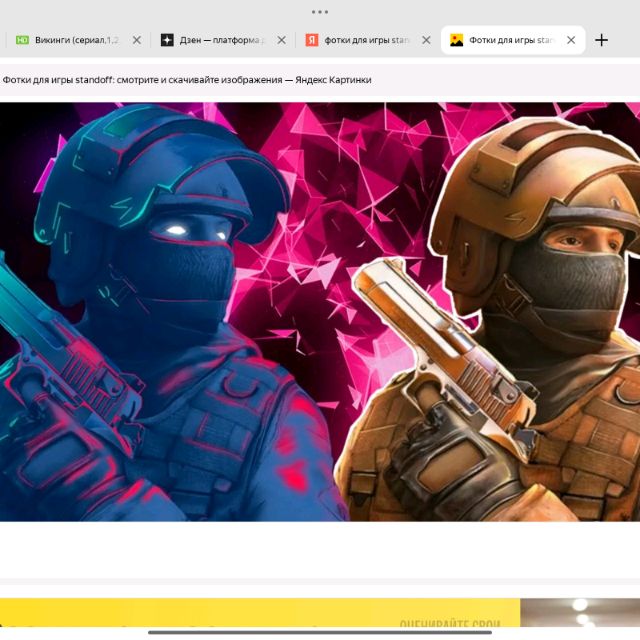Click the HD favicon of Викинги tab
Image resolution: width=640 pixels, height=640 pixels.
click(x=22, y=40)
